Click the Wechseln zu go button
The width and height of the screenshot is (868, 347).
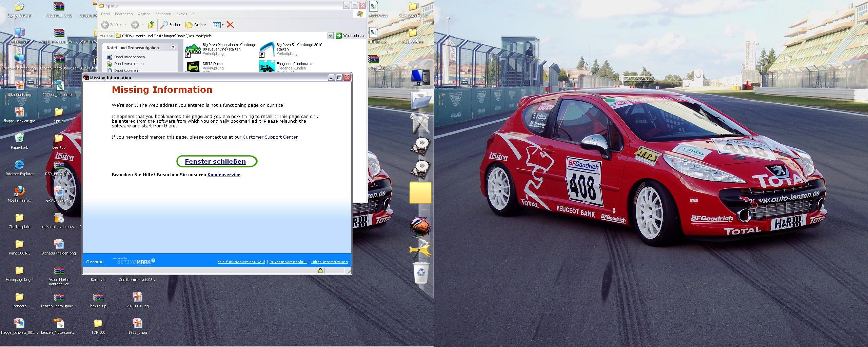pyautogui.click(x=350, y=36)
